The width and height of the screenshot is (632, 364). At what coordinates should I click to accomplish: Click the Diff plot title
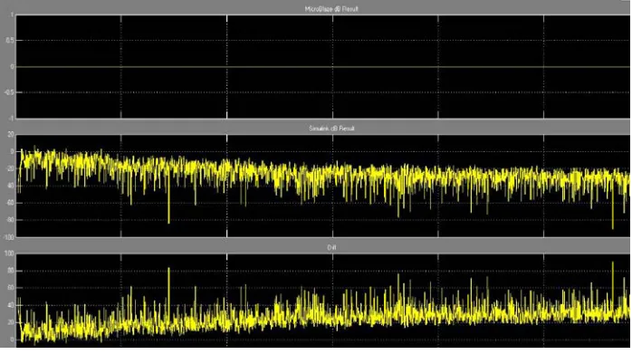[331, 247]
